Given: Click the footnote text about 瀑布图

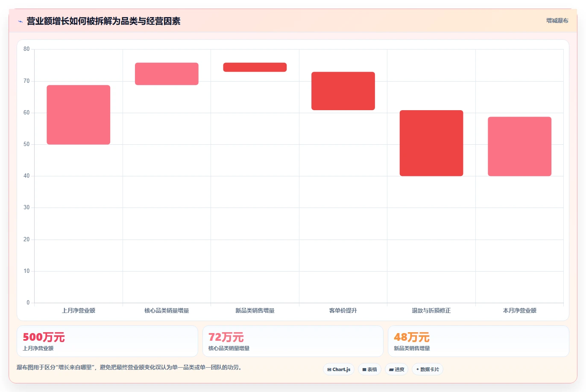Looking at the screenshot, I should tap(130, 367).
